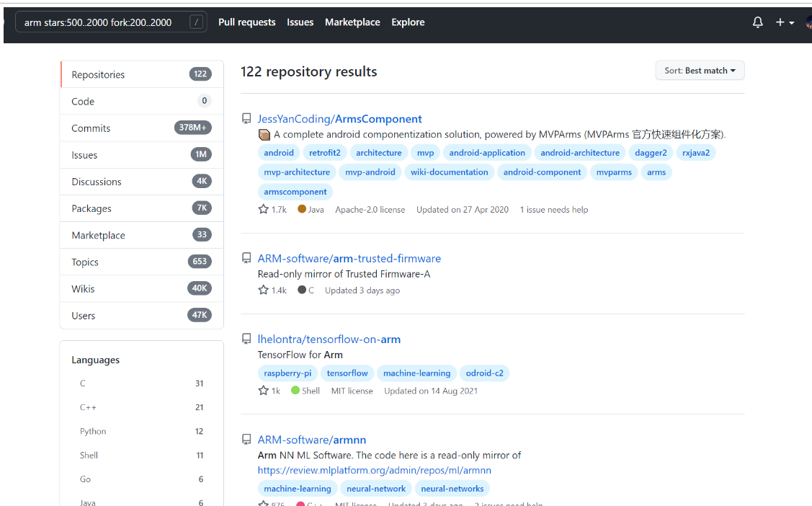The image size is (812, 506).
Task: Filter results by Shell language
Action: click(x=141, y=456)
